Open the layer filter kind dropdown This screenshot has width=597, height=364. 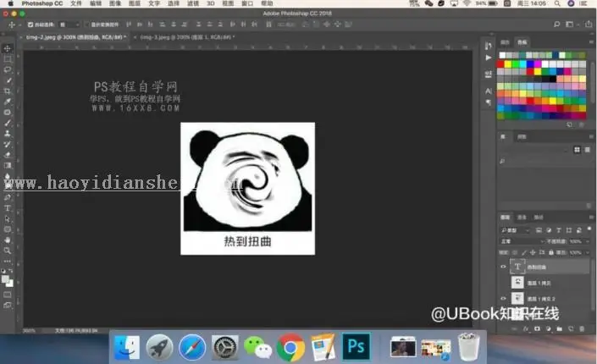[515, 230]
